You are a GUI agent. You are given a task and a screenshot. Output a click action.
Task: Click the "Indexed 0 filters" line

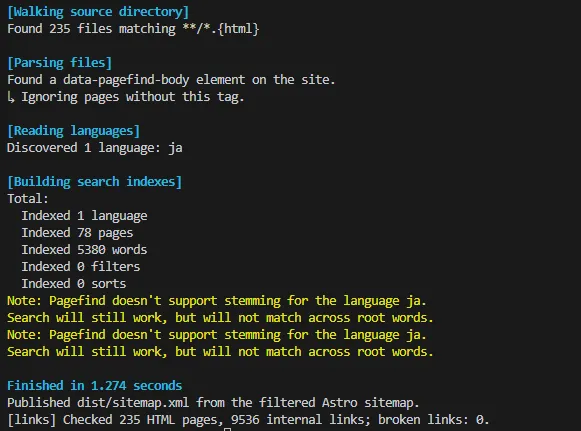pyautogui.click(x=81, y=267)
